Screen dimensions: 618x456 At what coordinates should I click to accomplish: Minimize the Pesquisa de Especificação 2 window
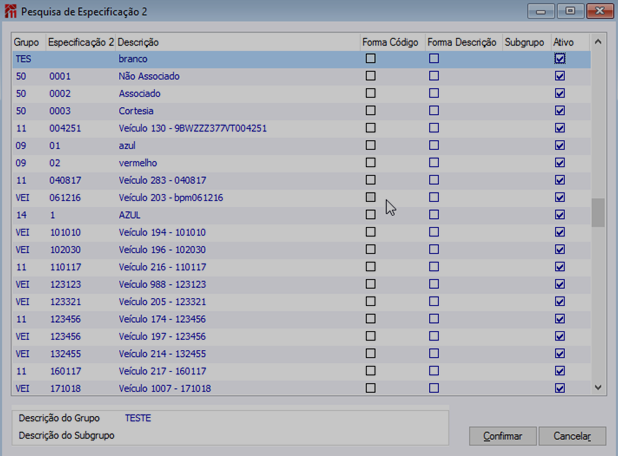(x=541, y=11)
